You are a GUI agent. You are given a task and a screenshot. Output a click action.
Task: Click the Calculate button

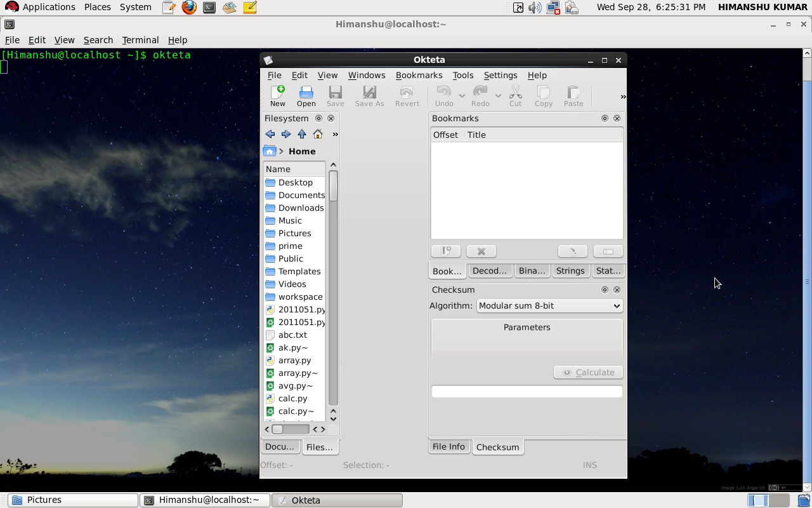coord(588,372)
